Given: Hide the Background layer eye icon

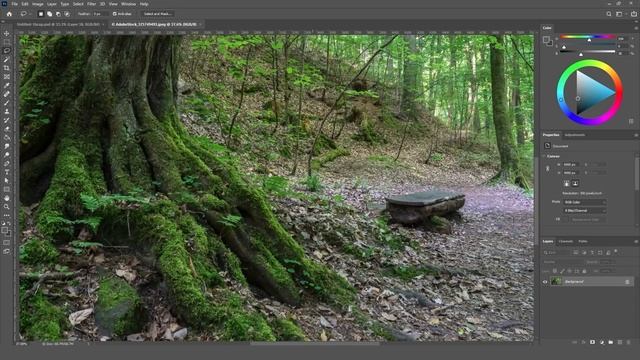Looking at the screenshot, I should (545, 282).
